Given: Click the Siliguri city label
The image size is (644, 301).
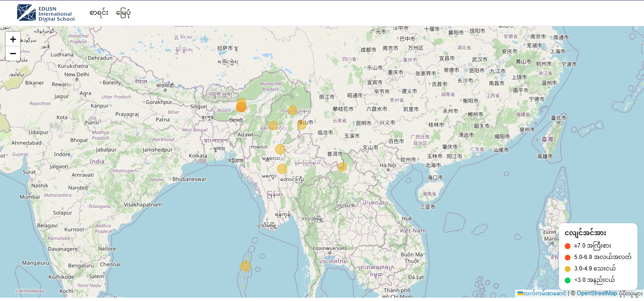Looking at the screenshot, I should point(199,106).
